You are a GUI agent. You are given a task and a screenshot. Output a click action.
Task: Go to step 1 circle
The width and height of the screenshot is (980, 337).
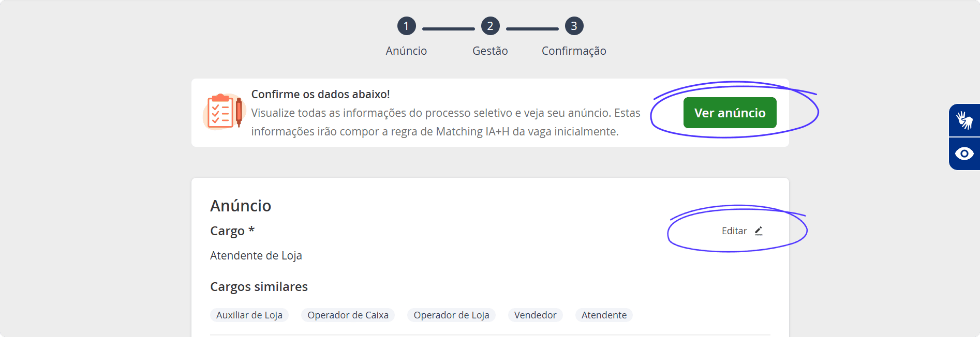click(x=406, y=26)
